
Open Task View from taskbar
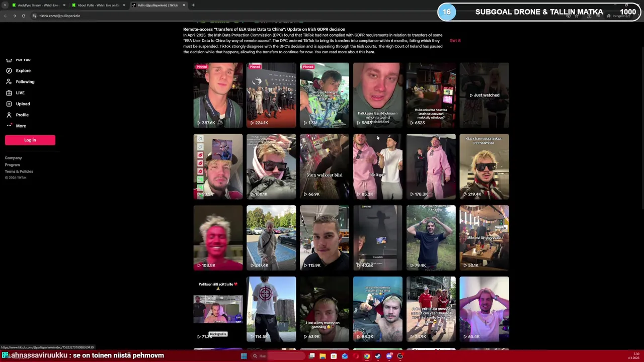pos(311,356)
